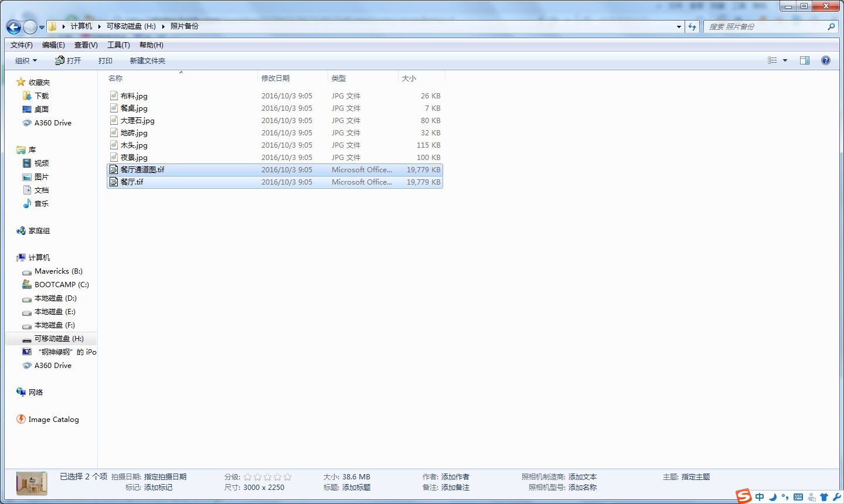This screenshot has height=504, width=844.
Task: Open help with the blue question mark icon
Action: [826, 60]
